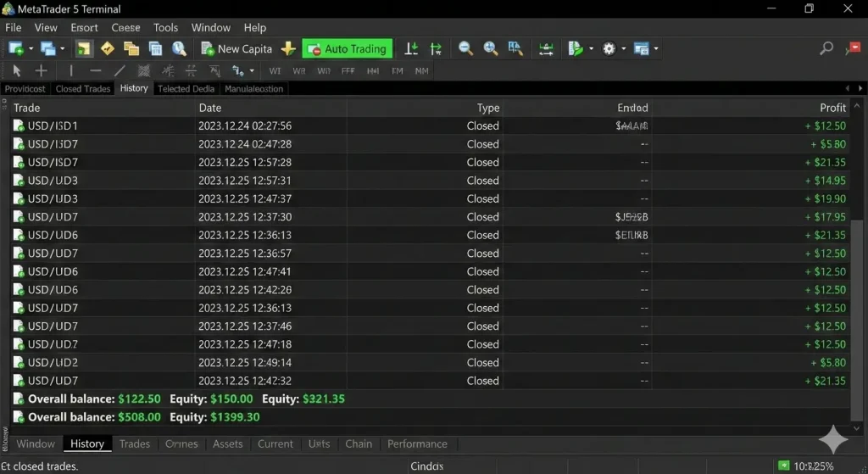Open the View menu

[46, 27]
